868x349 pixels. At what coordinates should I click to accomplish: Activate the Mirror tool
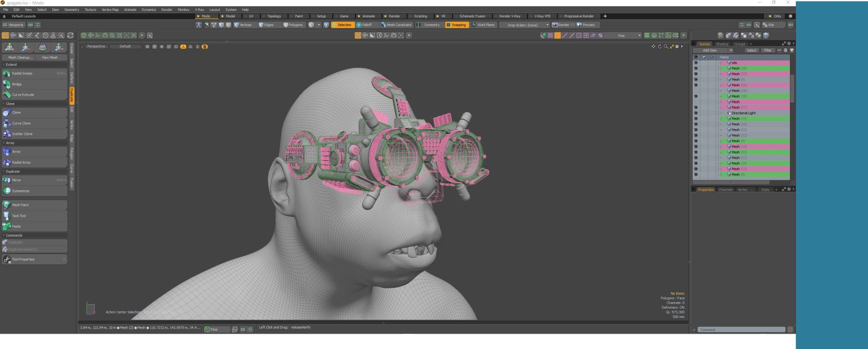34,180
